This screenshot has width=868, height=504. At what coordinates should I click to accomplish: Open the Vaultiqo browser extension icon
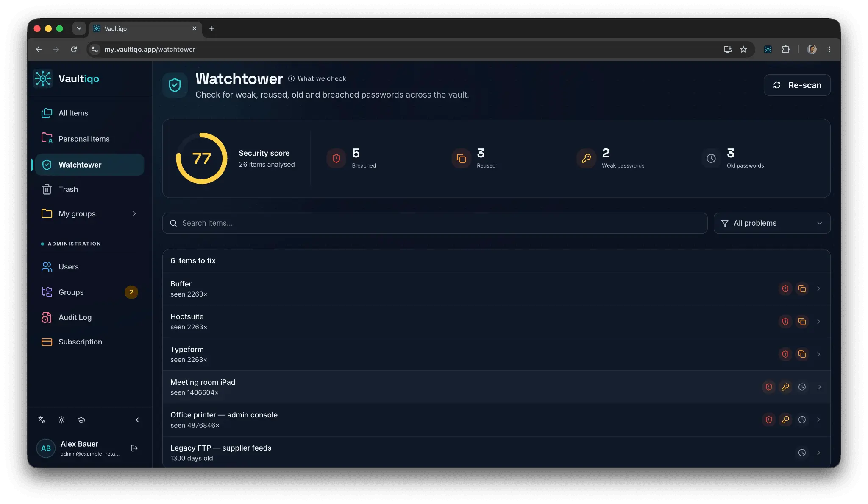768,49
